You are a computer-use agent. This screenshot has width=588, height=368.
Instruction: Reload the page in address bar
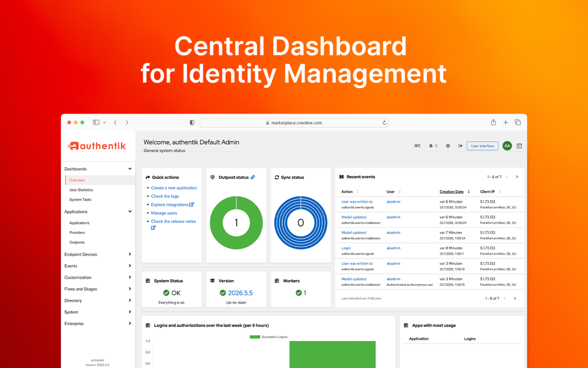click(384, 123)
